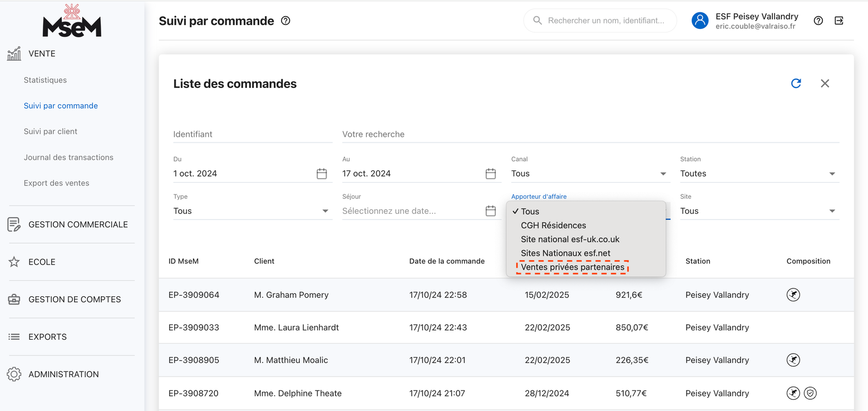
Task: Open calendar for the Séjour date
Action: click(491, 211)
